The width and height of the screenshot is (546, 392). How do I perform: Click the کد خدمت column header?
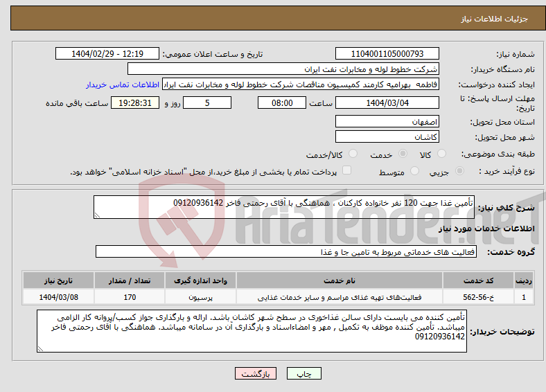pos(479,280)
